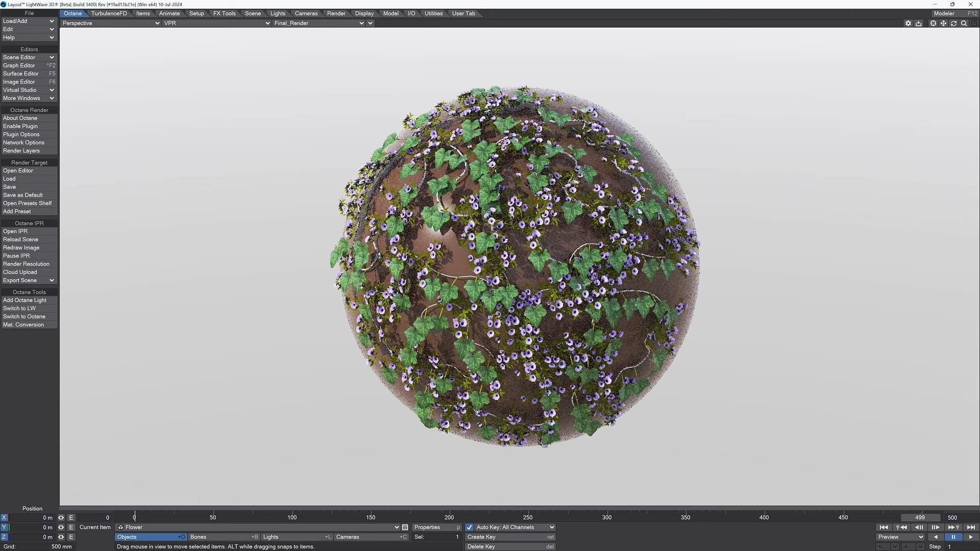Open the Preview mode dropdown

(899, 537)
